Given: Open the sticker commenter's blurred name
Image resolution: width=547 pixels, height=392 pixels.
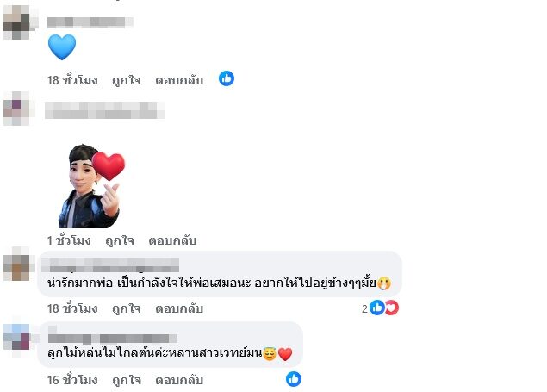Looking at the screenshot, I should click(x=104, y=110).
